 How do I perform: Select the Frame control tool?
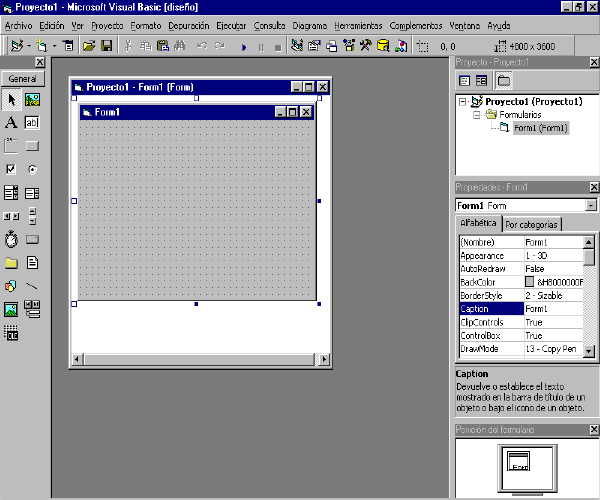point(11,146)
